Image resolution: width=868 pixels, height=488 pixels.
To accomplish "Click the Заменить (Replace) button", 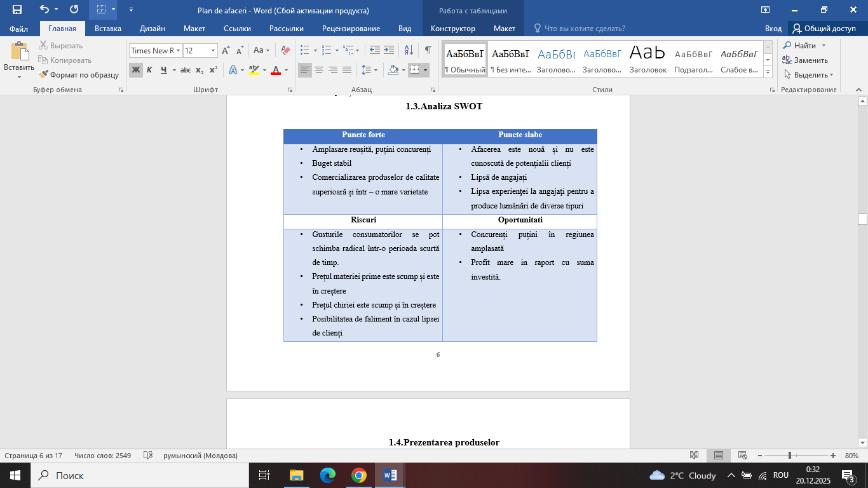I will pyautogui.click(x=805, y=60).
